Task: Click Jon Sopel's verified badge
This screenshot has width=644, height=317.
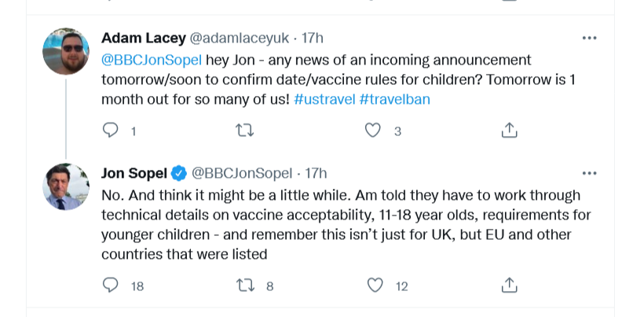Action: [179, 173]
